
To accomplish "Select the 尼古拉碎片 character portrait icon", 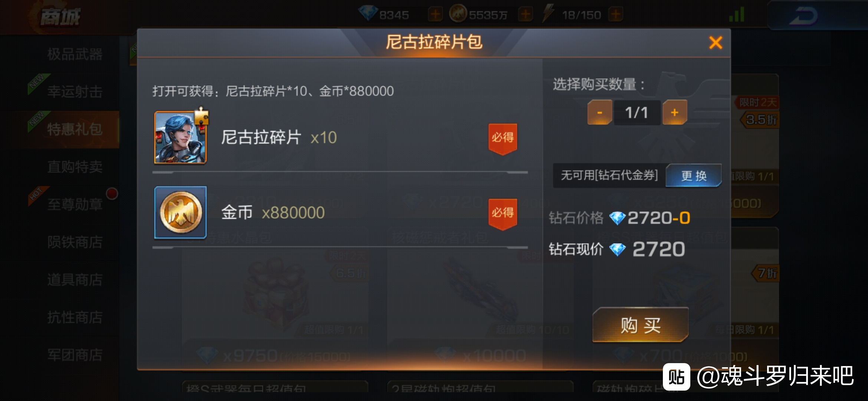I will click(181, 137).
